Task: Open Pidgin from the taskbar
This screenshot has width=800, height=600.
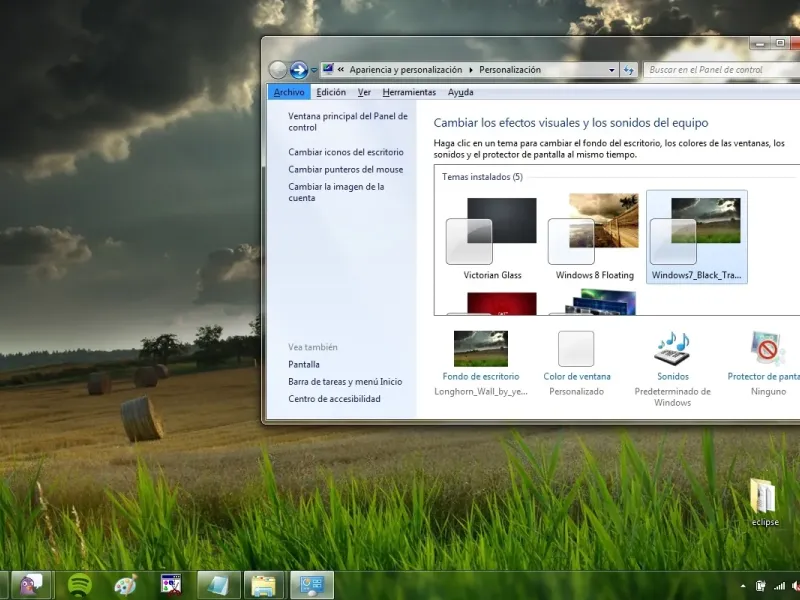Action: tap(31, 585)
